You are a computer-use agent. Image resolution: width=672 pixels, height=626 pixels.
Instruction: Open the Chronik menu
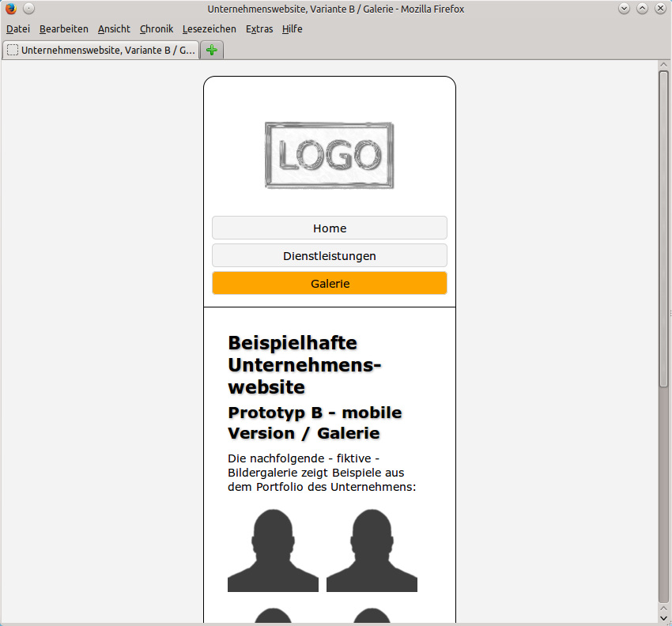157,28
